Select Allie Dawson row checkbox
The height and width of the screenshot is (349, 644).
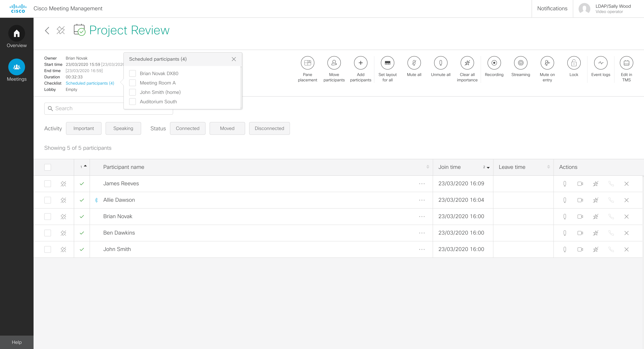tap(48, 200)
